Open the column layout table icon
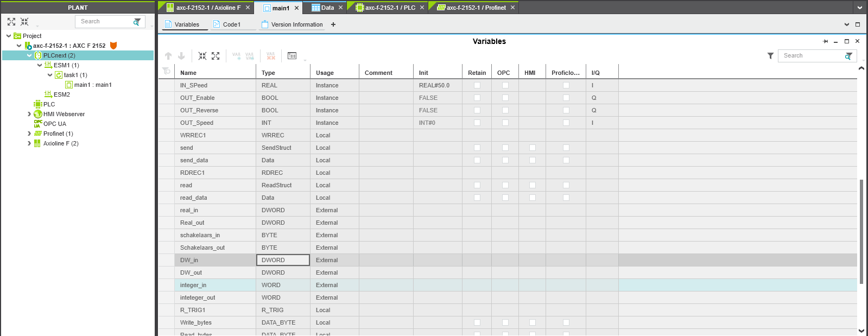The width and height of the screenshot is (868, 336). tap(292, 56)
